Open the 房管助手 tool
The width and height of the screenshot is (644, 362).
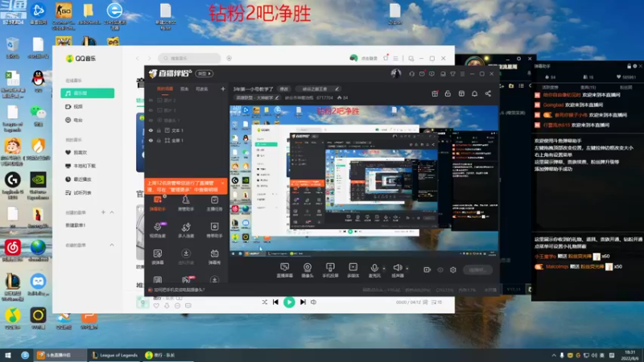[x=186, y=204]
